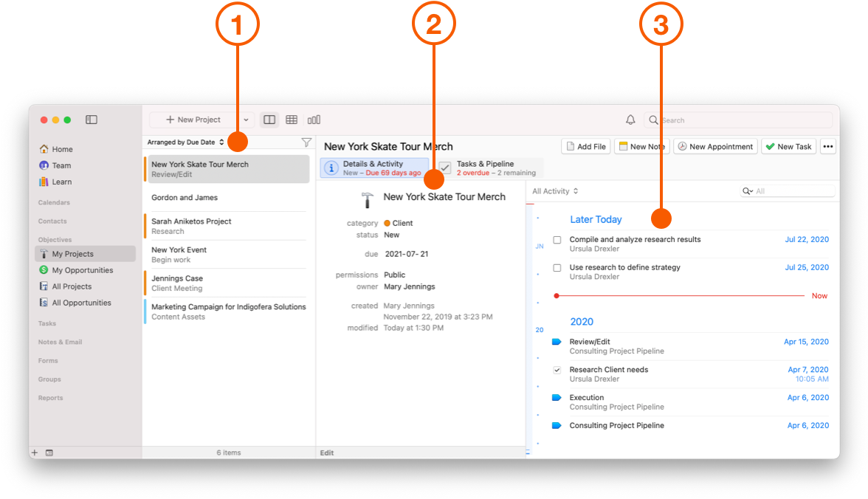Open the filter icon above the project list
This screenshot has height=499, width=868.
click(306, 142)
